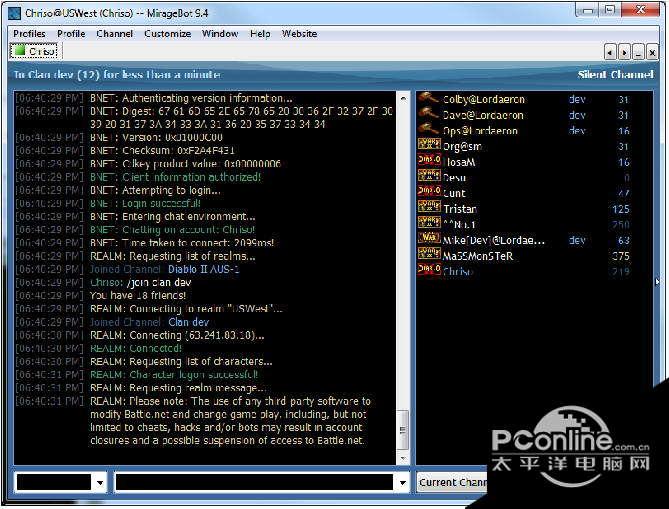669x509 pixels.
Task: Select user Colby@Lordaeron in the list
Action: click(483, 99)
